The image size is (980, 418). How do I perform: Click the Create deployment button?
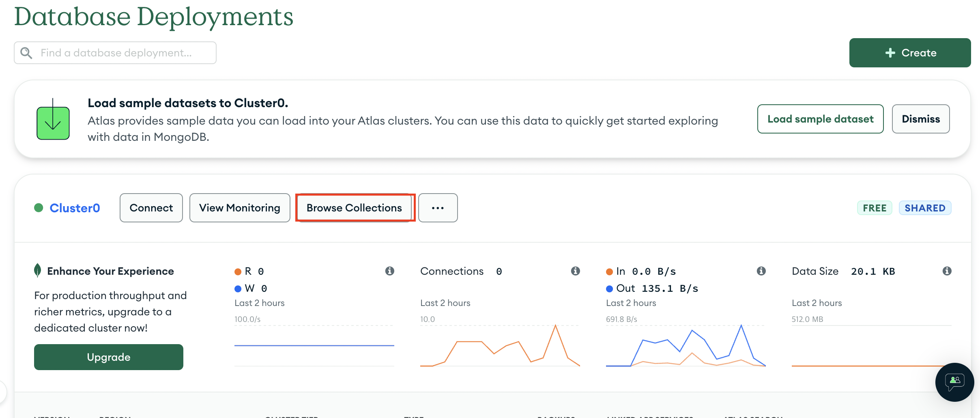point(910,53)
